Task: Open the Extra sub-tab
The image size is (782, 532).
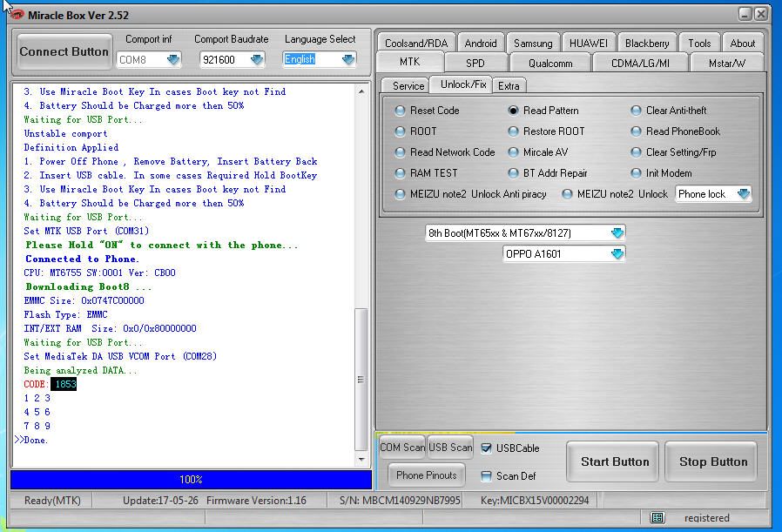Action: tap(509, 85)
